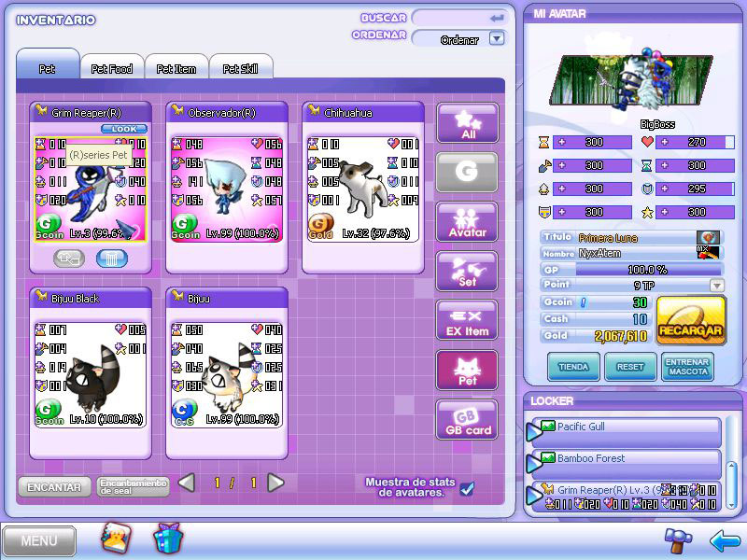The width and height of the screenshot is (747, 560).
Task: Go to next inventory page
Action: (x=275, y=483)
